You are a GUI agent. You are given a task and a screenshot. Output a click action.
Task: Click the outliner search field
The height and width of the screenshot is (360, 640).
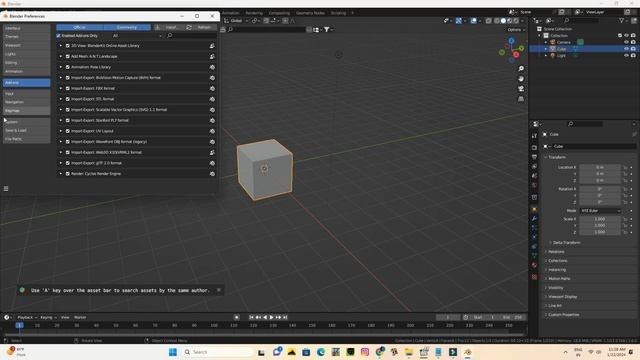(x=582, y=20)
